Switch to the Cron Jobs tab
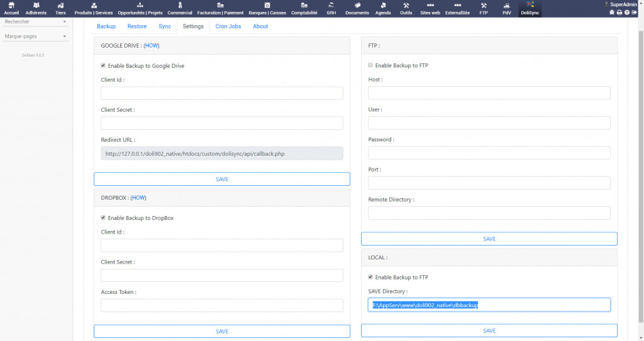This screenshot has width=644, height=341. [x=228, y=26]
